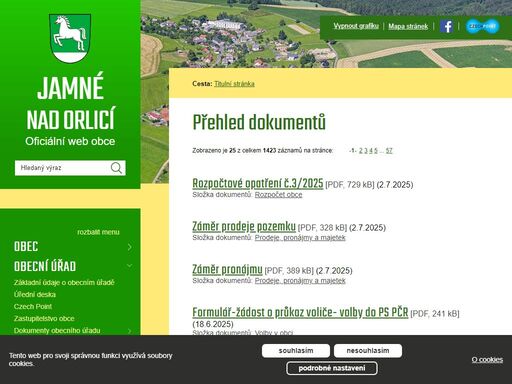Click the white horse coat of arms logo

point(70,38)
